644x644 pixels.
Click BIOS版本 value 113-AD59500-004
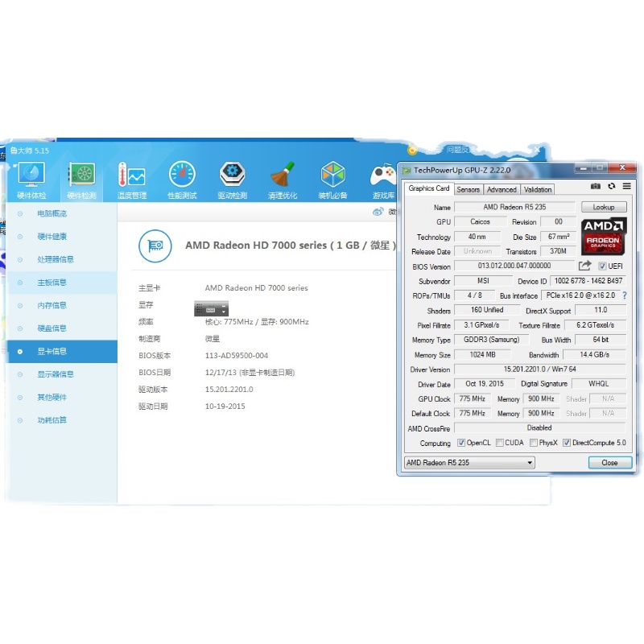pyautogui.click(x=237, y=356)
